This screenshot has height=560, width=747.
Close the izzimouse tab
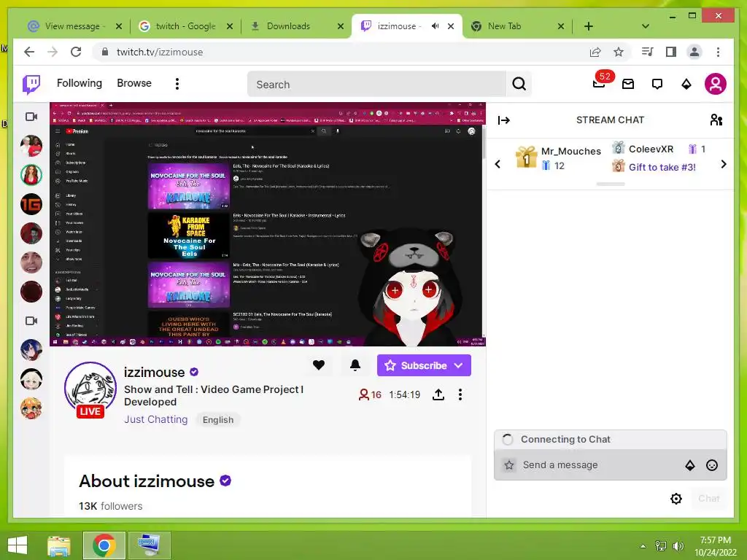coord(451,26)
